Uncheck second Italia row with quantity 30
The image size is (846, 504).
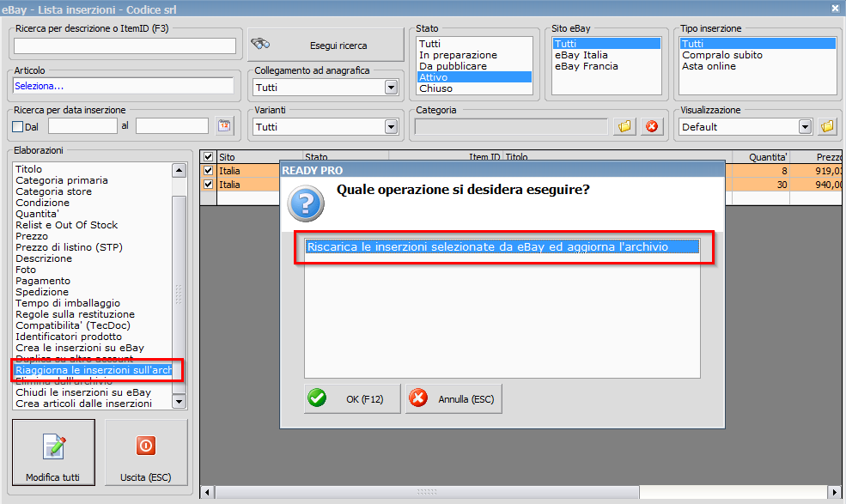(208, 185)
